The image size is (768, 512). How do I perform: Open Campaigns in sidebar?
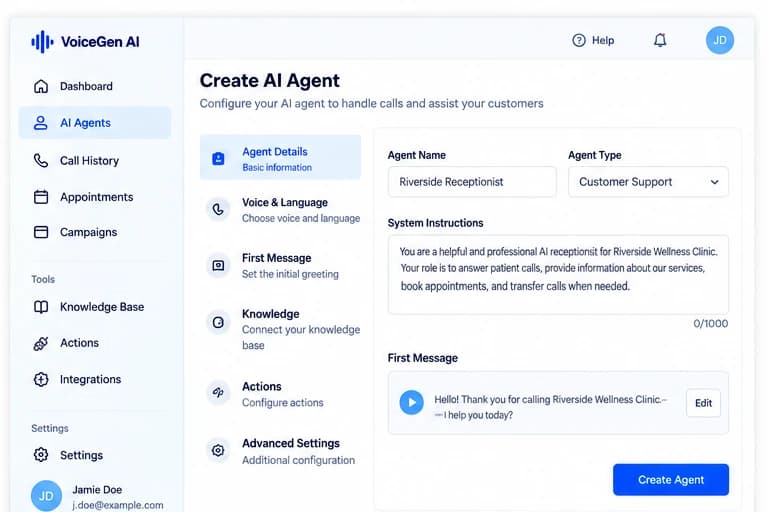pyautogui.click(x=94, y=232)
